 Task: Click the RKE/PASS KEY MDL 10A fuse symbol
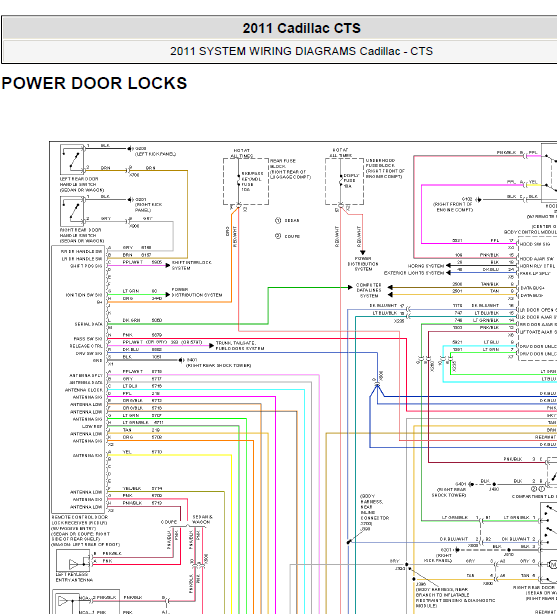238,181
